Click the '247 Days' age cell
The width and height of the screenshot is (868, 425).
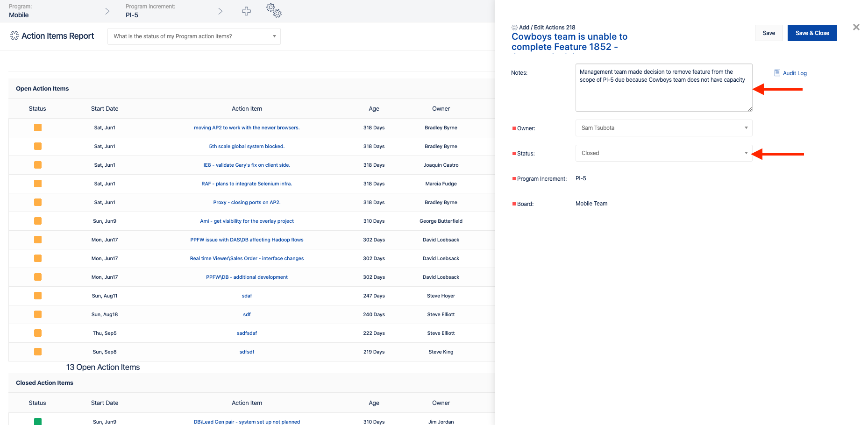374,296
